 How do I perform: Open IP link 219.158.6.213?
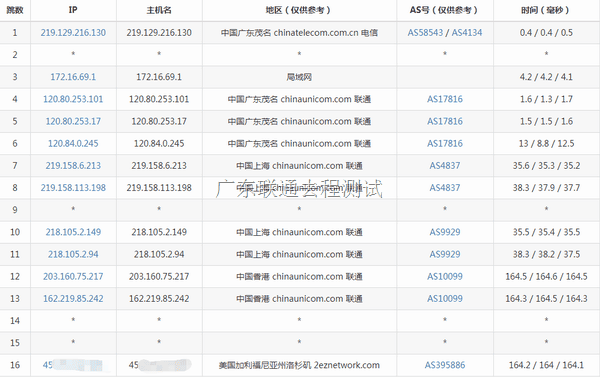73,166
